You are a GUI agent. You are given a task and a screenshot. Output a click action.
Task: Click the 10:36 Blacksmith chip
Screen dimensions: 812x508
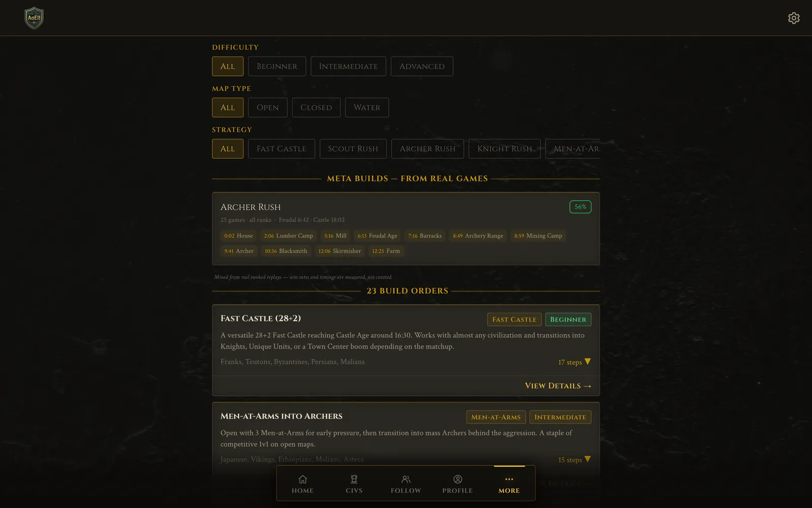pyautogui.click(x=286, y=251)
